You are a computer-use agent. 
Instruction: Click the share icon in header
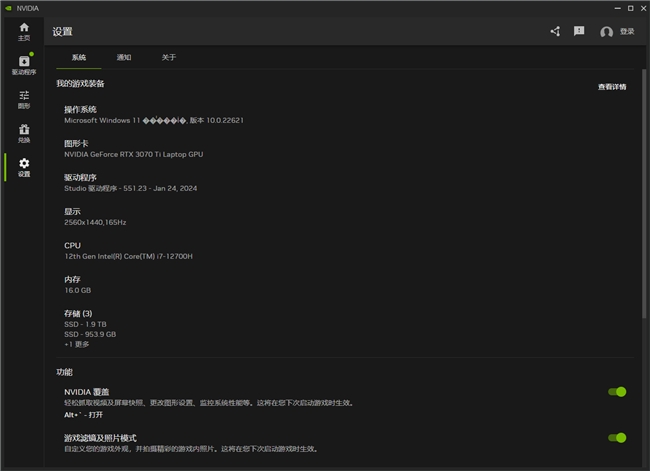click(555, 31)
